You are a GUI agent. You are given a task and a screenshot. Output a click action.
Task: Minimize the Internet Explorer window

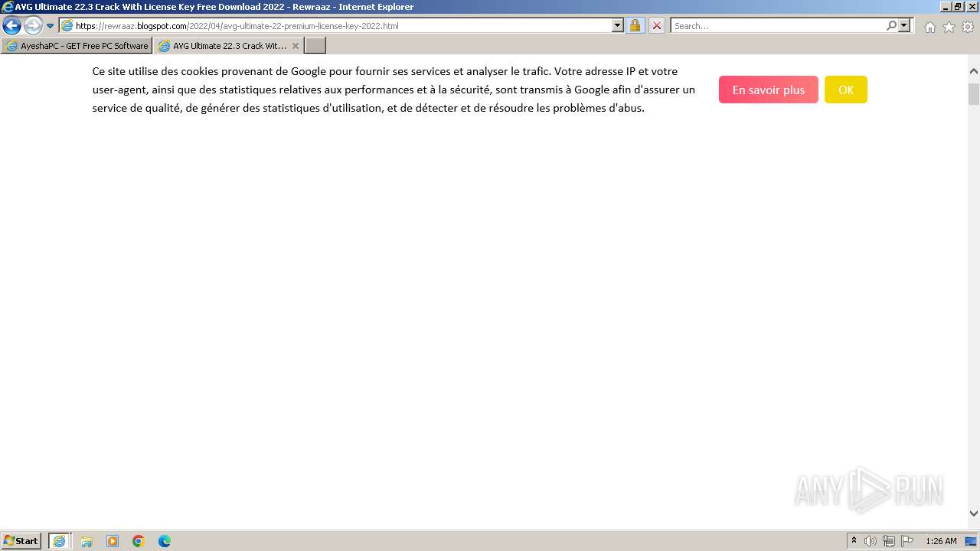coord(945,7)
